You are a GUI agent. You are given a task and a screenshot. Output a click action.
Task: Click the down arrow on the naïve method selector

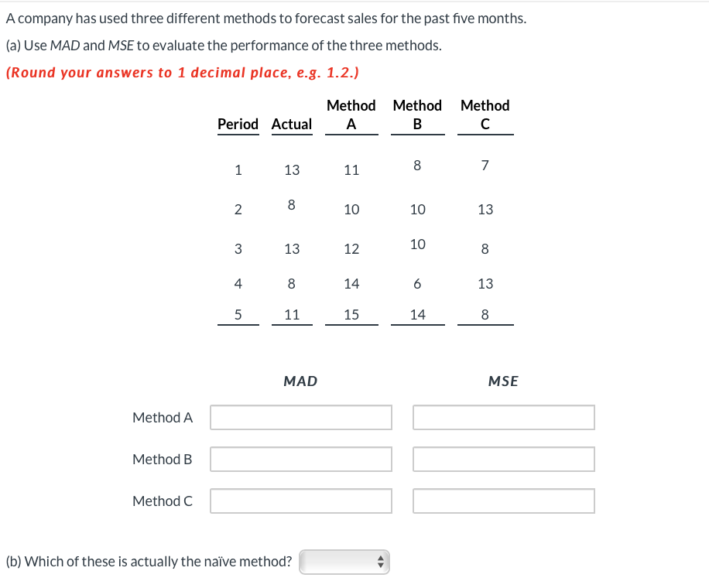tap(381, 565)
